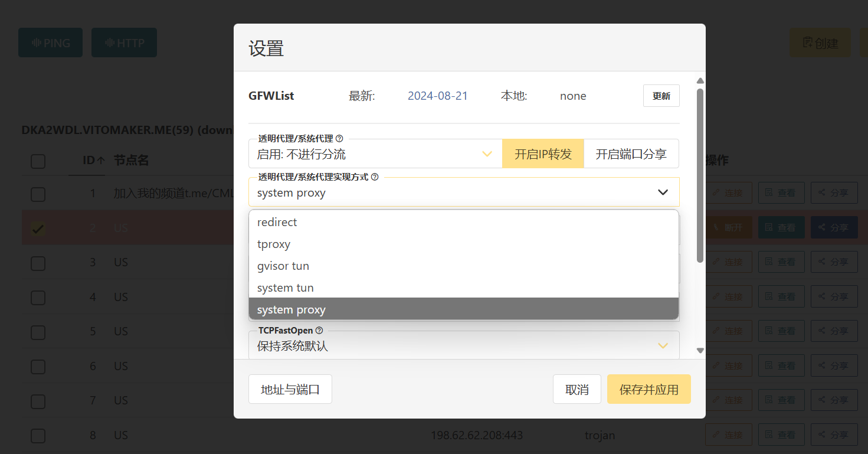Image resolution: width=868 pixels, height=454 pixels.
Task: Click the 更新 button for GFWList
Action: pyautogui.click(x=661, y=96)
